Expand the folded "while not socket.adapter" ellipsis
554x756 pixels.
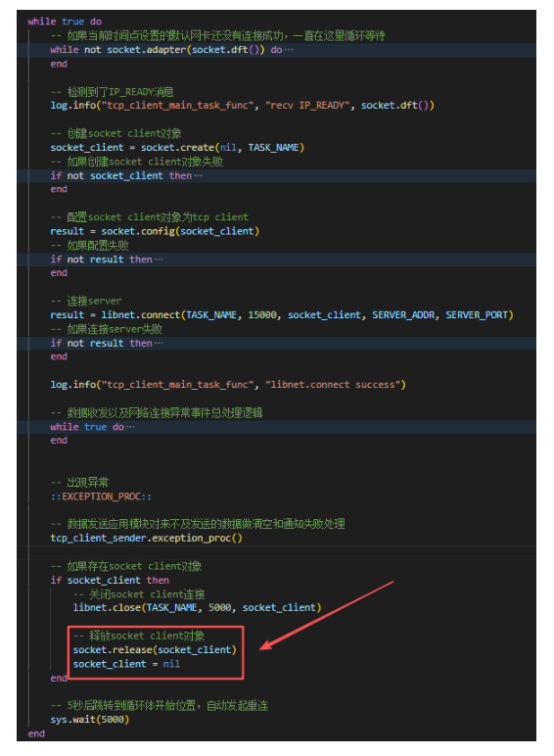click(x=289, y=50)
